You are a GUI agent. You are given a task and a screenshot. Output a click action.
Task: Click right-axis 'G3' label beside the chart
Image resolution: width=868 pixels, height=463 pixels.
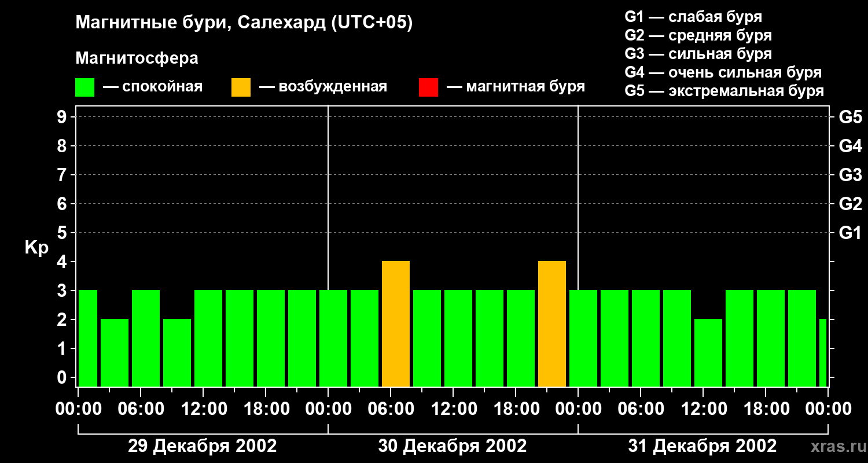click(x=851, y=175)
